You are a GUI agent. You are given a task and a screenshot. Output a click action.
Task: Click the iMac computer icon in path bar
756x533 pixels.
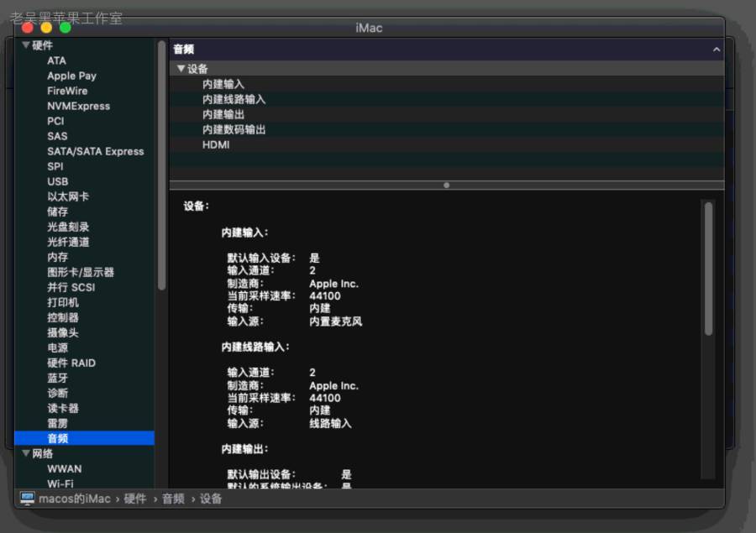tap(27, 499)
